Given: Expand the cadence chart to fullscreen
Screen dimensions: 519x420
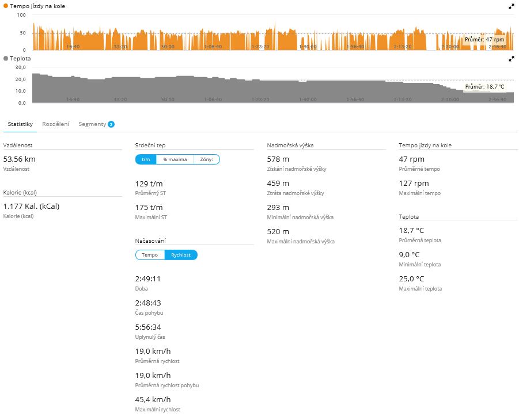Looking at the screenshot, I should [x=511, y=6].
